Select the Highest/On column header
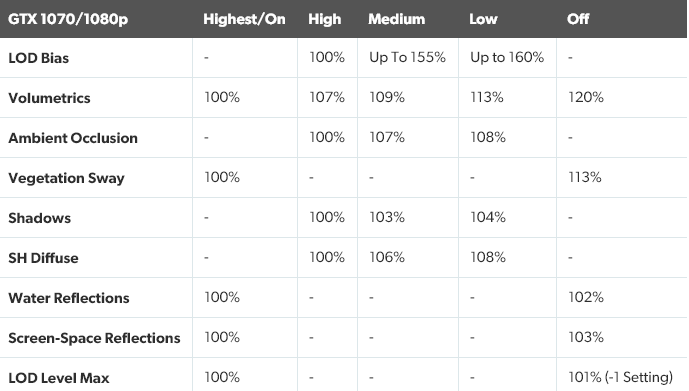 click(x=244, y=19)
